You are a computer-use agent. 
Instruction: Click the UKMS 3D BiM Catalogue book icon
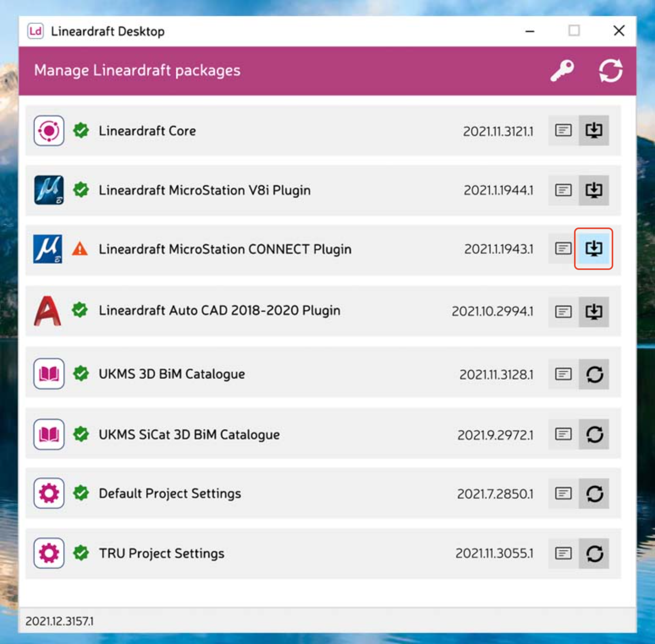tap(49, 374)
